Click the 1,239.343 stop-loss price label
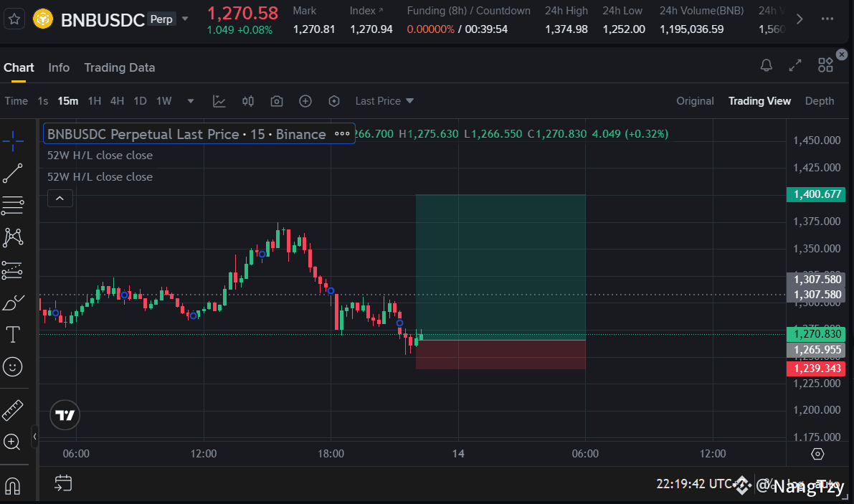 tap(816, 369)
